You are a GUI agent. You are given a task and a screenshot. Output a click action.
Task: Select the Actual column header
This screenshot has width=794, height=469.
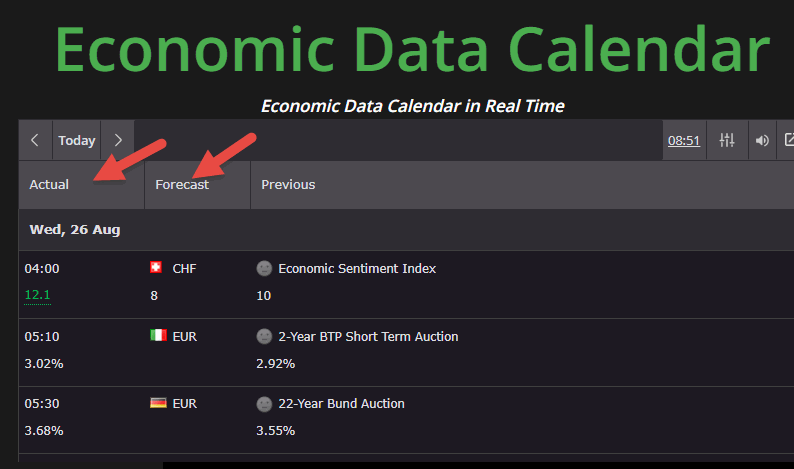82,184
